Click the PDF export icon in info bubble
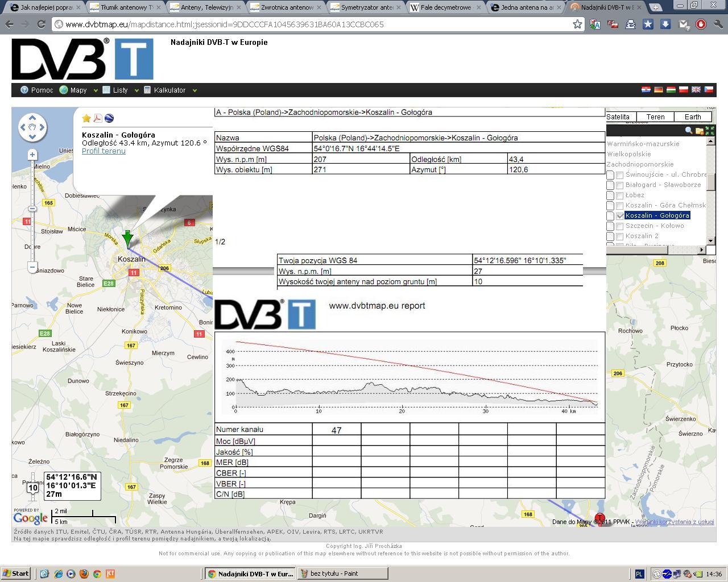Screen dimensions: 728x582 coord(98,118)
